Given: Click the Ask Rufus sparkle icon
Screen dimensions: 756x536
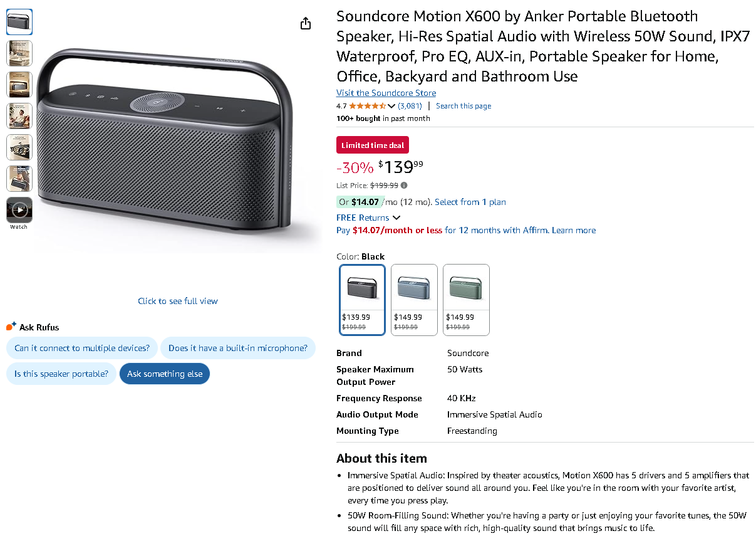Looking at the screenshot, I should point(11,327).
